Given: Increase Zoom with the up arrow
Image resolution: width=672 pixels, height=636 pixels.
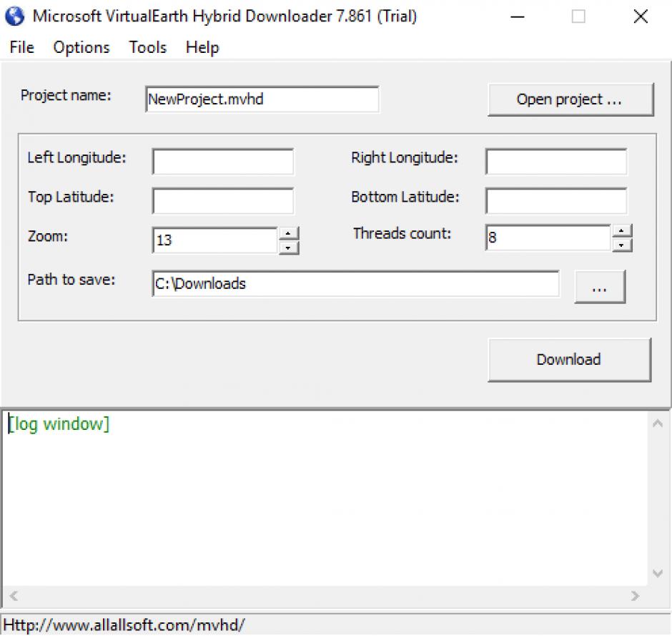Looking at the screenshot, I should [289, 233].
